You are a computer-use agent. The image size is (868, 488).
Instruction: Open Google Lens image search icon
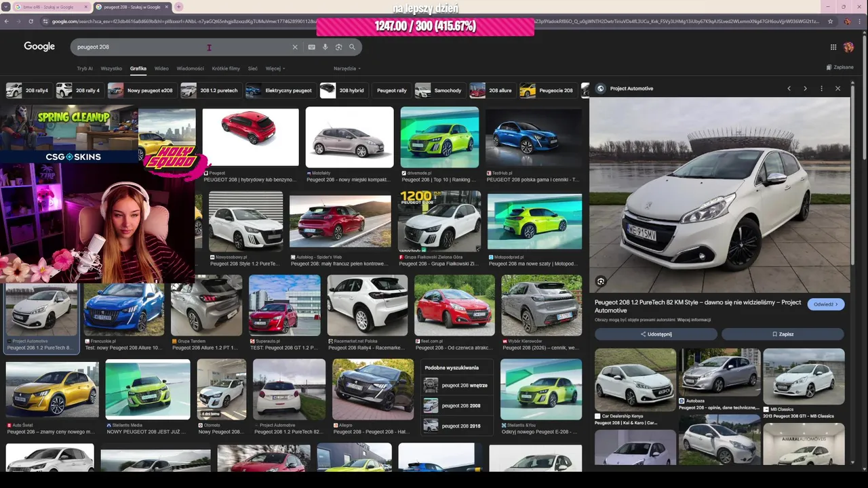pyautogui.click(x=338, y=47)
